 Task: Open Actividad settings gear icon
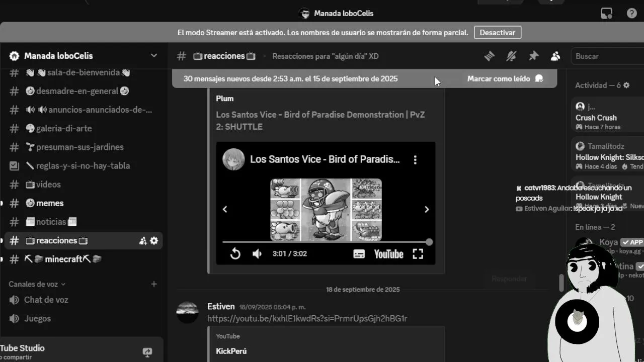point(626,85)
